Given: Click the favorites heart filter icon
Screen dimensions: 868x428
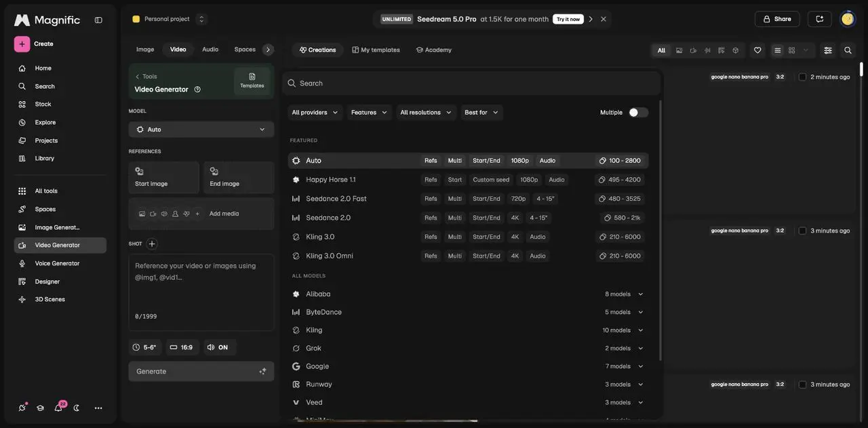Looking at the screenshot, I should pyautogui.click(x=757, y=50).
